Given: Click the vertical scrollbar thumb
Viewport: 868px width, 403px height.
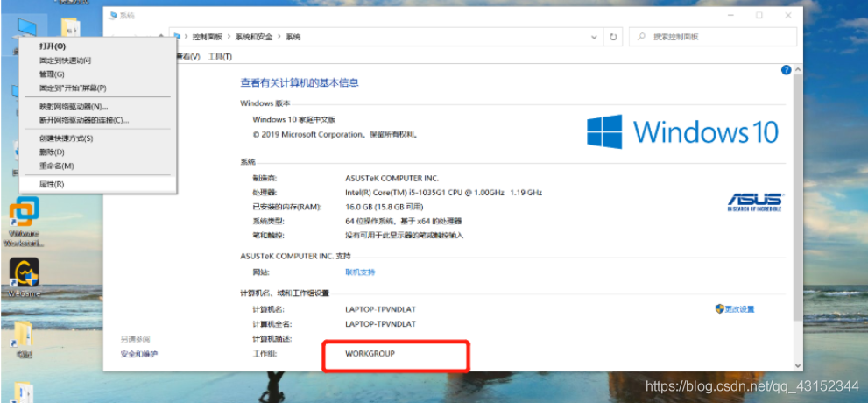Looking at the screenshot, I should click(798, 196).
